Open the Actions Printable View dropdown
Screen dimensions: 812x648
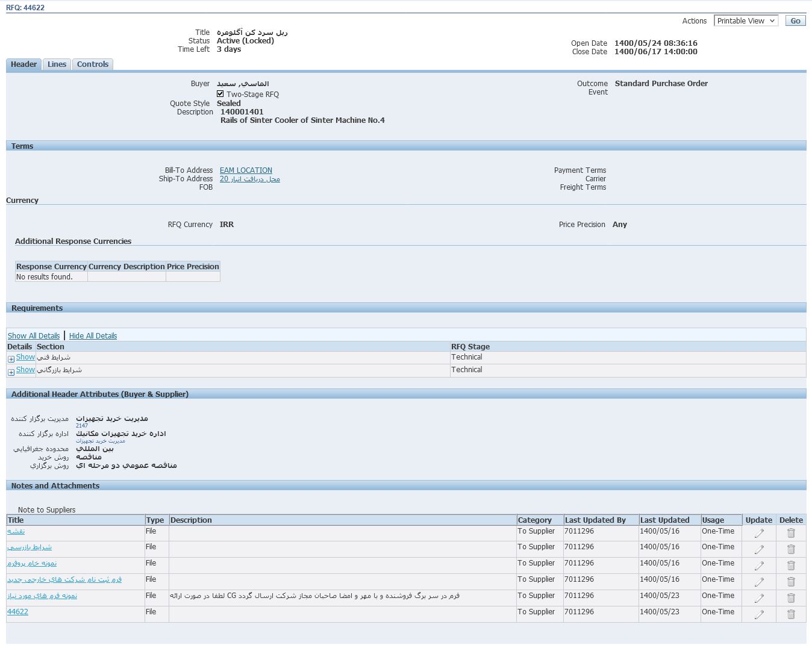click(746, 20)
